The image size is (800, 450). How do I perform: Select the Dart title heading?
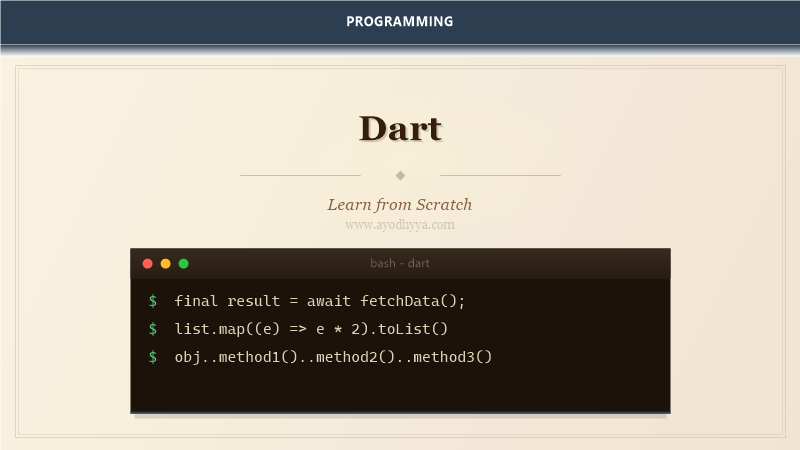click(400, 129)
